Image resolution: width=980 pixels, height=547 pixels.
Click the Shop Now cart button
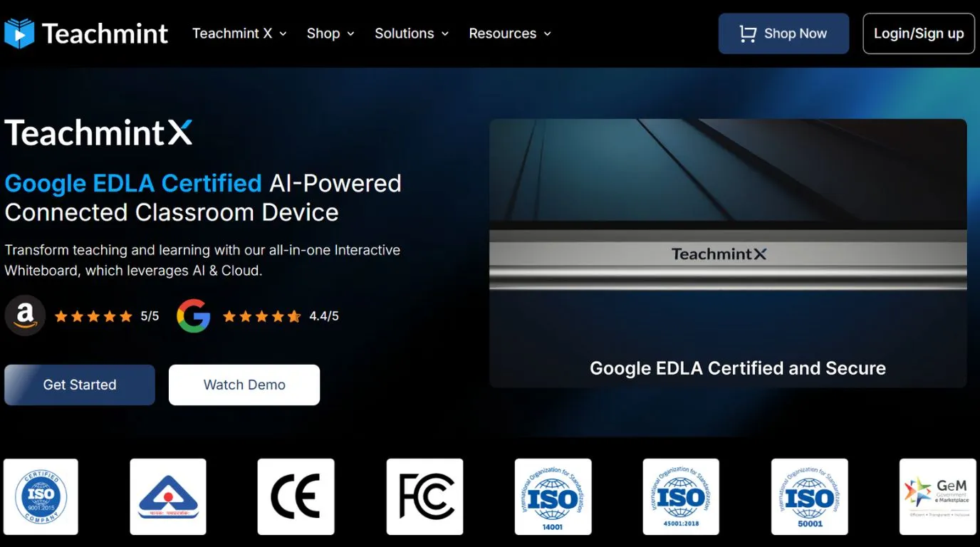pyautogui.click(x=783, y=33)
